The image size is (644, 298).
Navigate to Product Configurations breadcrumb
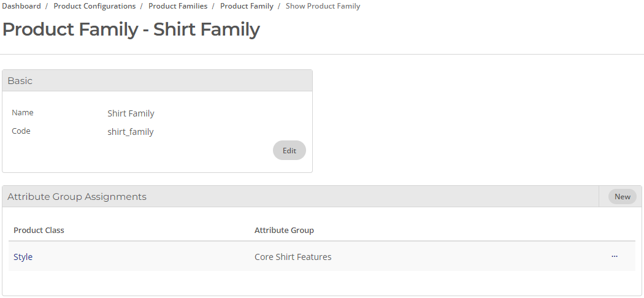click(94, 6)
